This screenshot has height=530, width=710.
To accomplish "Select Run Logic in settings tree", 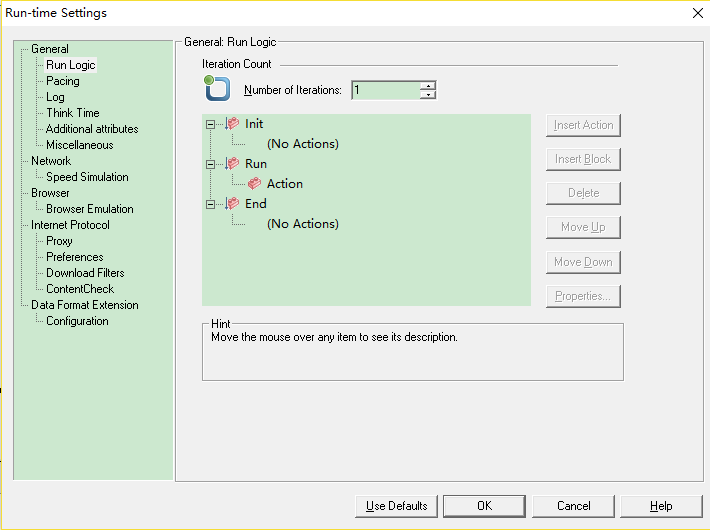I will coord(71,65).
